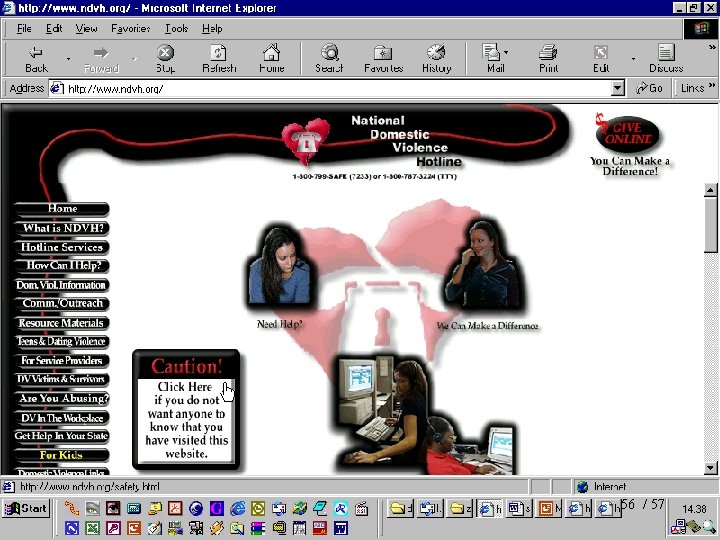720x540 pixels.
Task: Open Dom. Viol. Information
Action: click(x=62, y=285)
